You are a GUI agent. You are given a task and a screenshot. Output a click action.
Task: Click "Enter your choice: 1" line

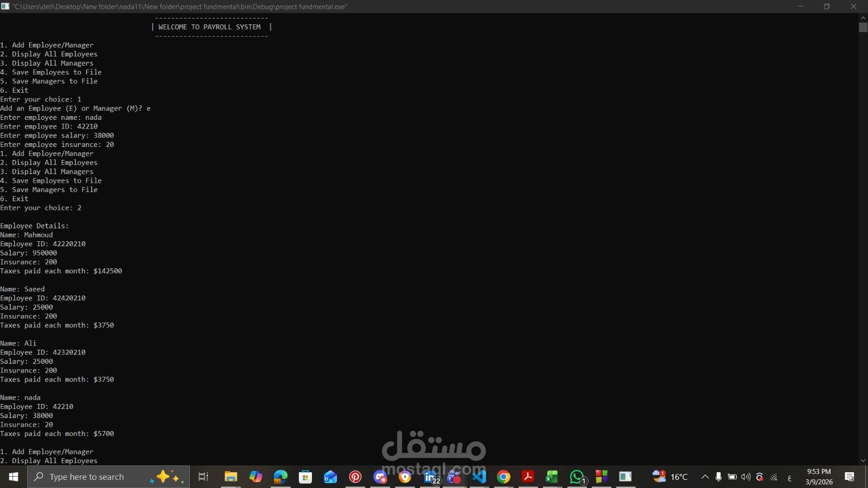[41, 99]
